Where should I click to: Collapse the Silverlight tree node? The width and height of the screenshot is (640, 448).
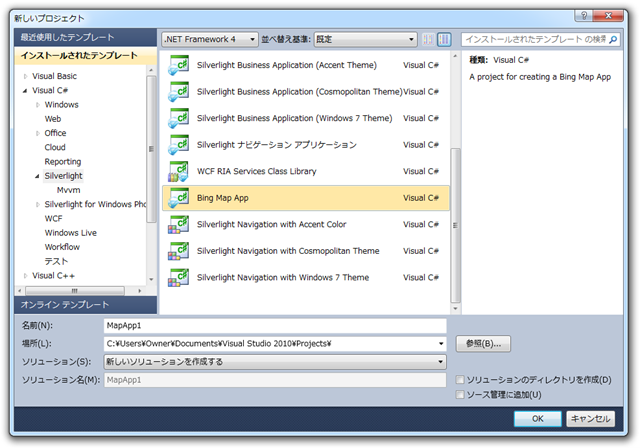[38, 176]
